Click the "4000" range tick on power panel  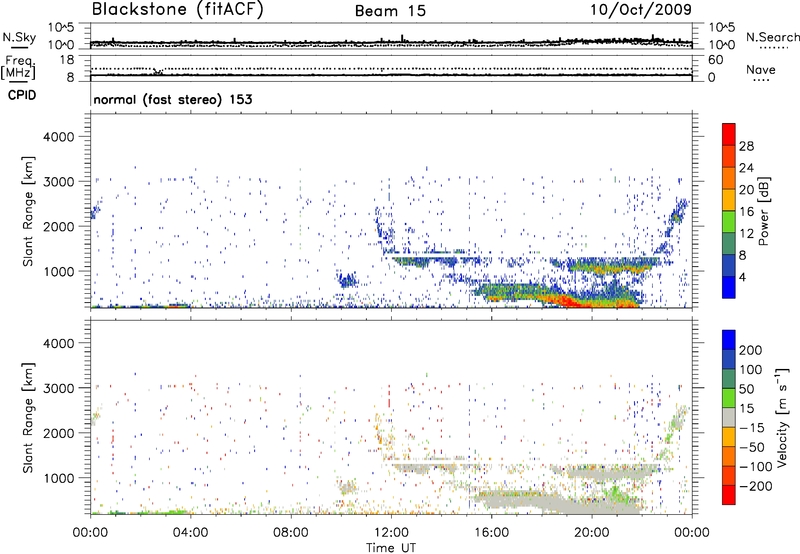coord(58,137)
